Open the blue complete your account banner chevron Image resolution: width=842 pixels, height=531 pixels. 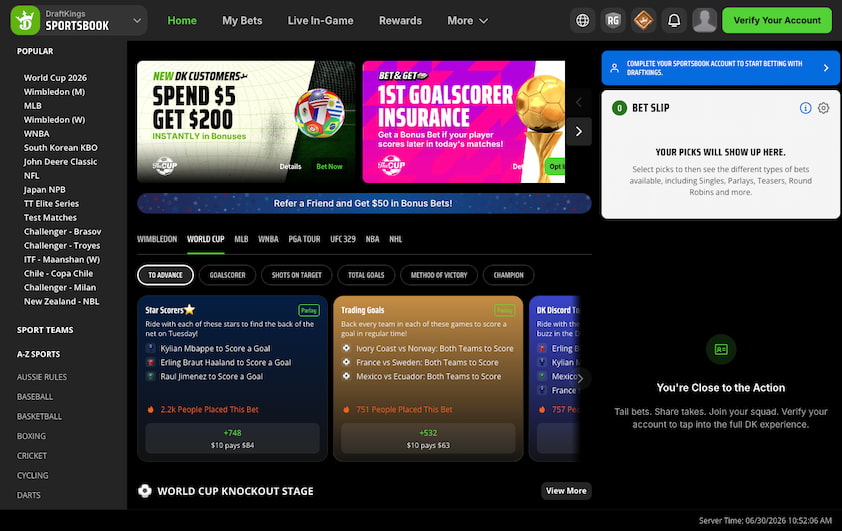tap(826, 68)
